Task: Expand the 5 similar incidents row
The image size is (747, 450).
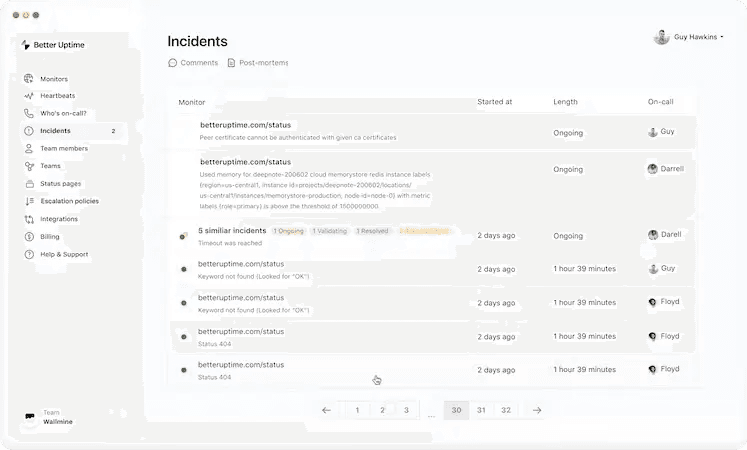Action: coord(232,231)
